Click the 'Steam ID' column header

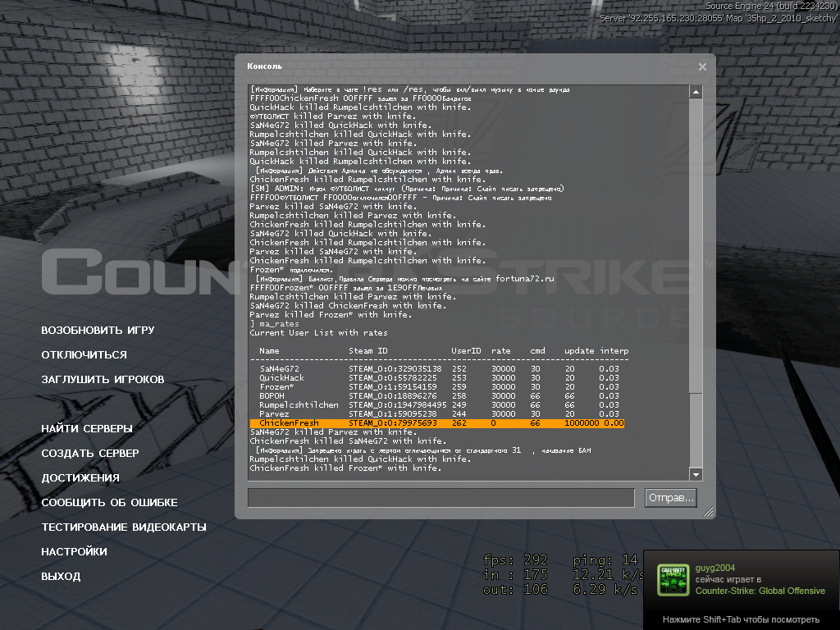[x=368, y=351]
